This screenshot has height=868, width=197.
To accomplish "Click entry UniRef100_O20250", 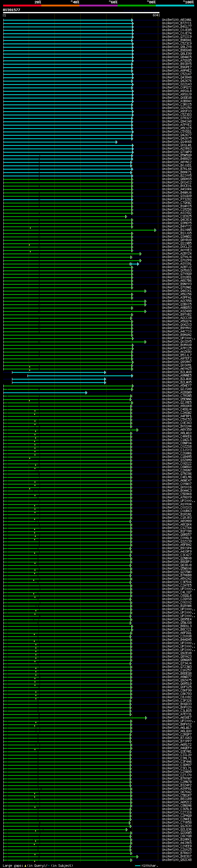I will pyautogui.click(x=177, y=108).
